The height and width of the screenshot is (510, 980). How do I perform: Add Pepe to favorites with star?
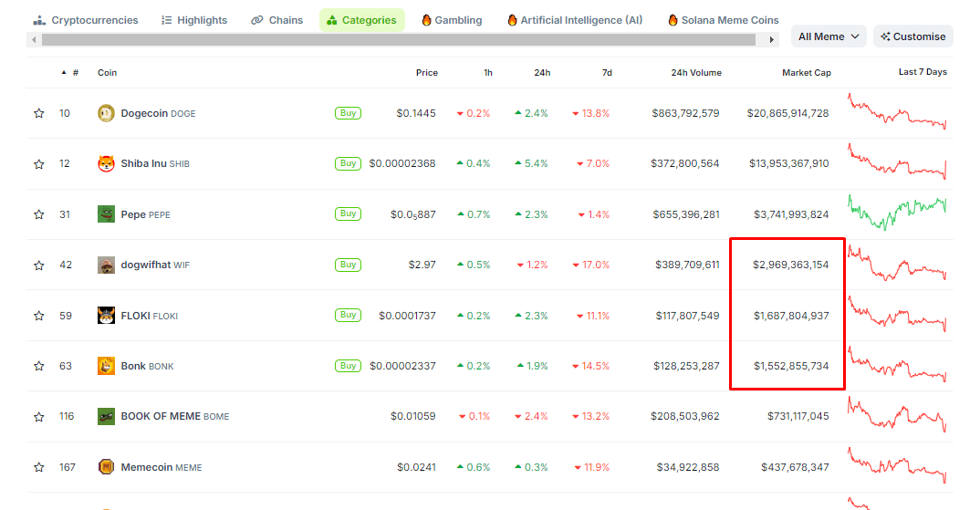pyautogui.click(x=38, y=214)
